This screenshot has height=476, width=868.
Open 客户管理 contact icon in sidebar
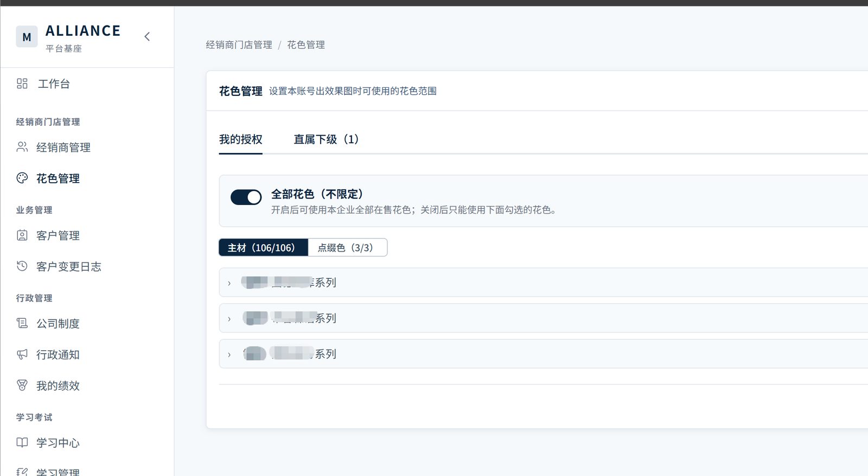pos(22,235)
